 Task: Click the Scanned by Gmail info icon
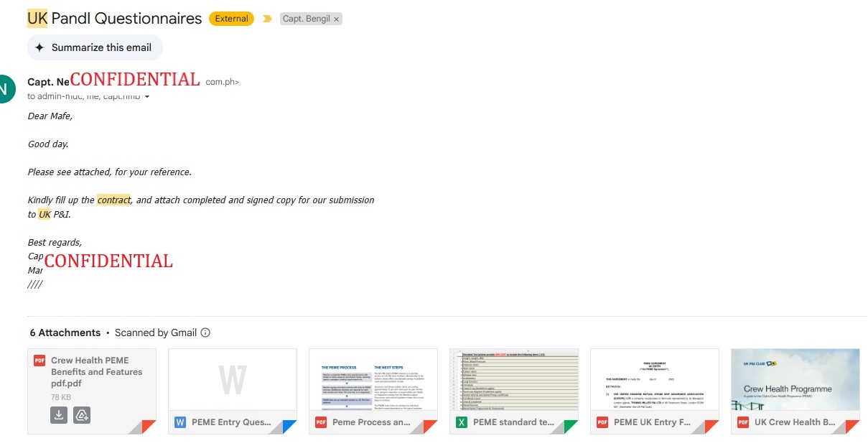205,333
